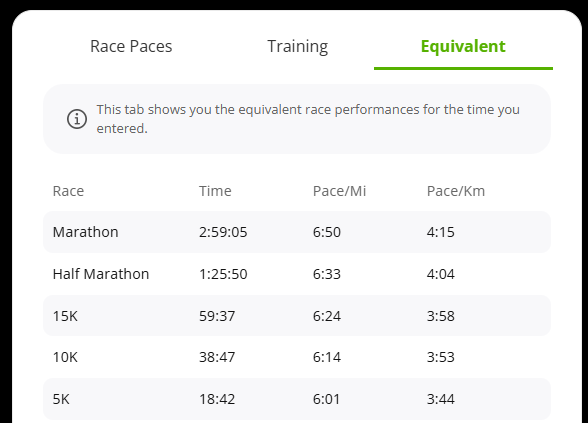Select the Equivalent tab
The width and height of the screenshot is (588, 423).
coord(463,46)
